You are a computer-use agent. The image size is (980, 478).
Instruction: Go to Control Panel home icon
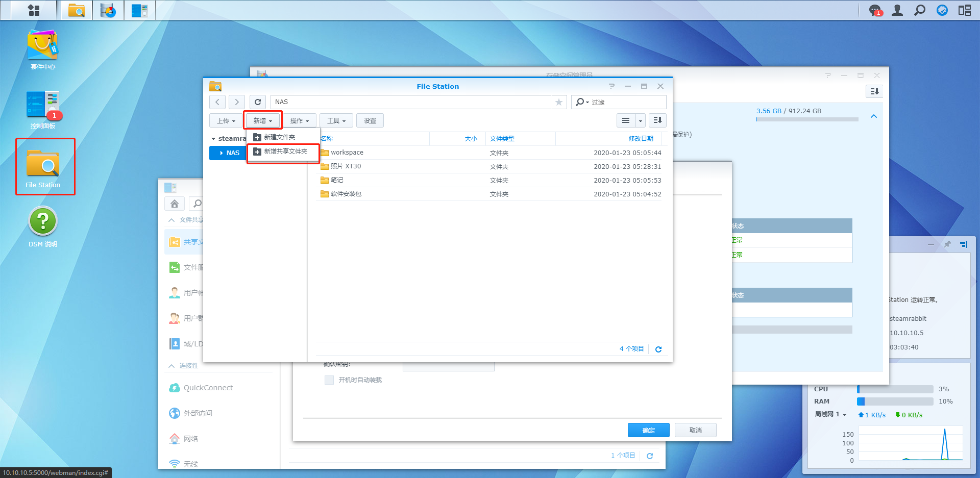pos(175,204)
